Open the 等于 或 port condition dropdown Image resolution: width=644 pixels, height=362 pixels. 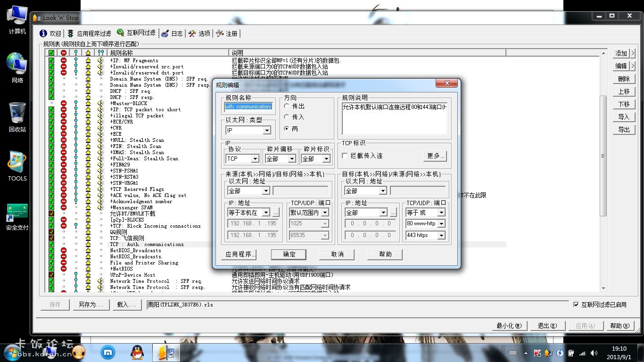point(442,213)
